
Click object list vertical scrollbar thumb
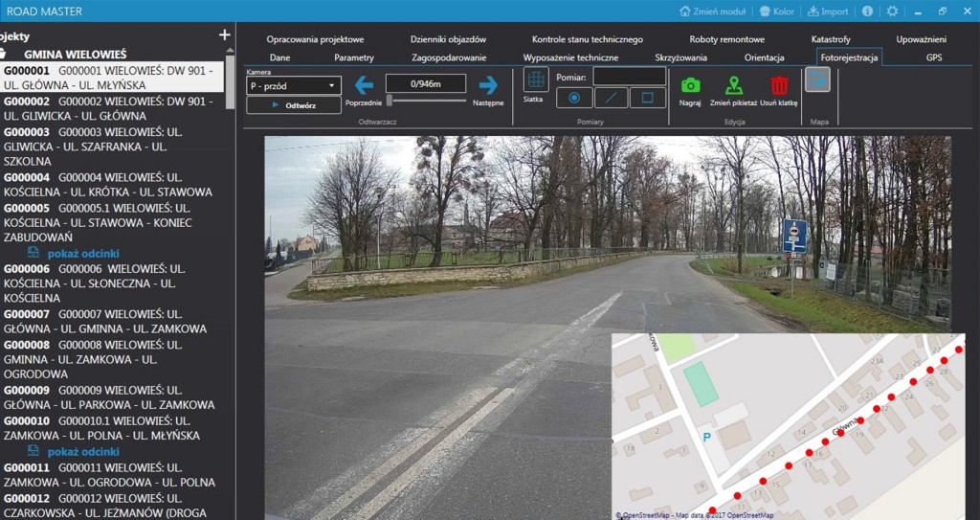click(x=230, y=82)
